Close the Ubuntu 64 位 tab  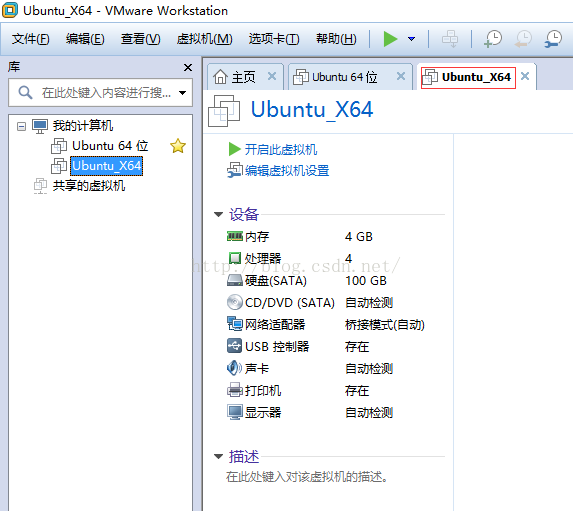tap(401, 76)
